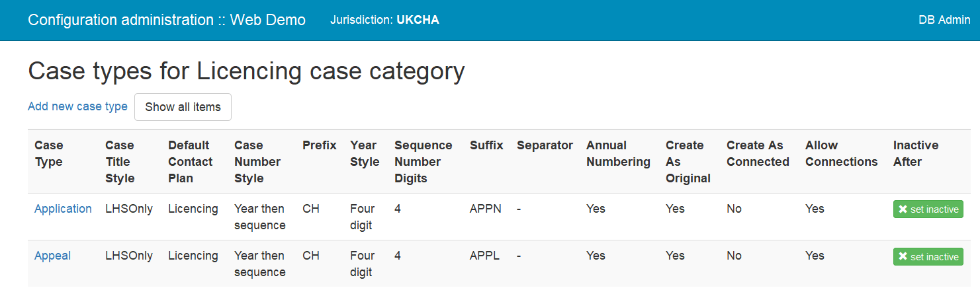
Task: Click the Inactive After column header
Action: [x=916, y=153]
